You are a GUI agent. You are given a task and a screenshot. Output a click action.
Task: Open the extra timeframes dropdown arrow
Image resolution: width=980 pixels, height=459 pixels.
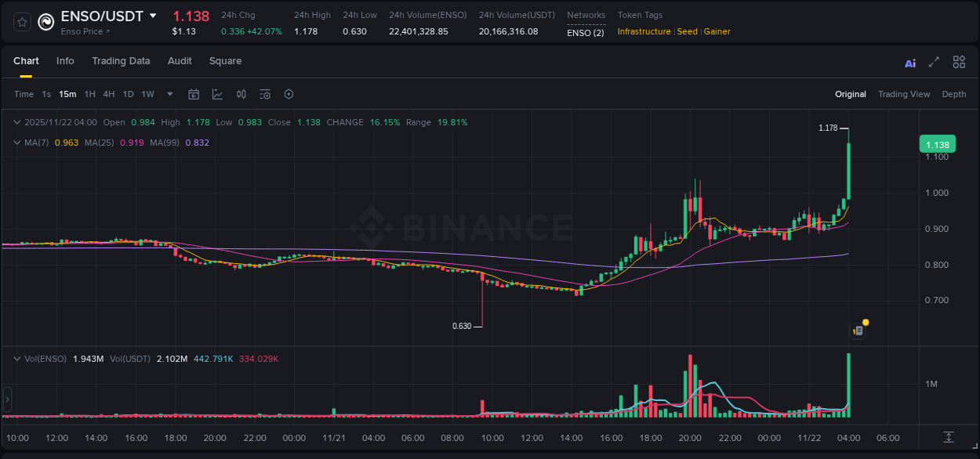[169, 94]
